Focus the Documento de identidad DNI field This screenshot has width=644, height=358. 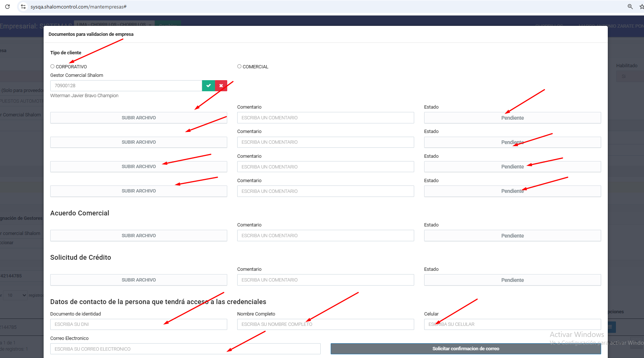139,324
